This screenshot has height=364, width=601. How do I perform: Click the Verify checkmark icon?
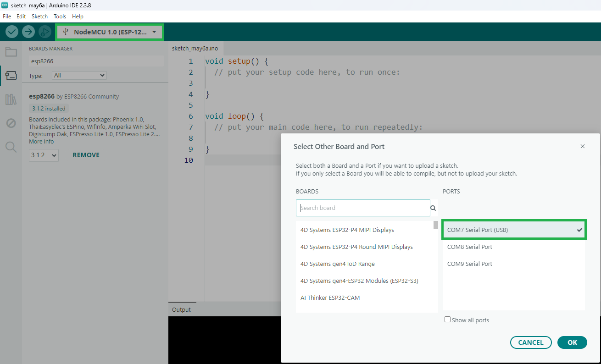coord(12,32)
